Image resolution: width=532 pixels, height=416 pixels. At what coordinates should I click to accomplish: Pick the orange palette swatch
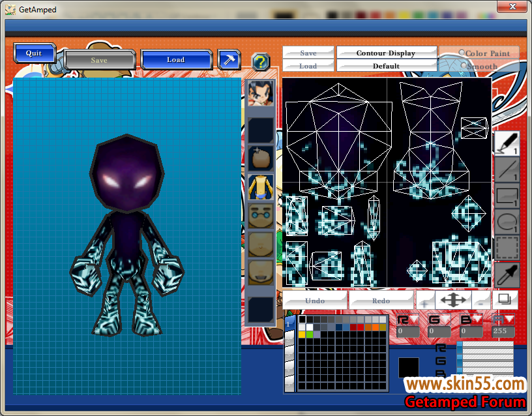pyautogui.click(x=376, y=327)
